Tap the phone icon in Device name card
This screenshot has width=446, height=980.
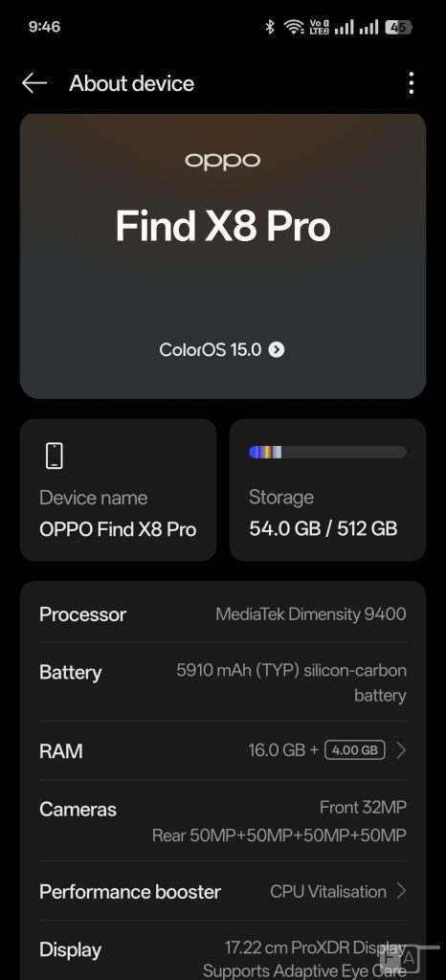pos(55,455)
